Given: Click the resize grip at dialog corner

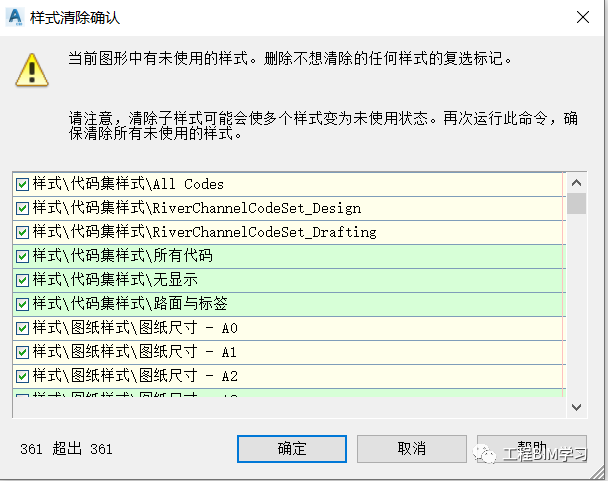Looking at the screenshot, I should point(599,473).
